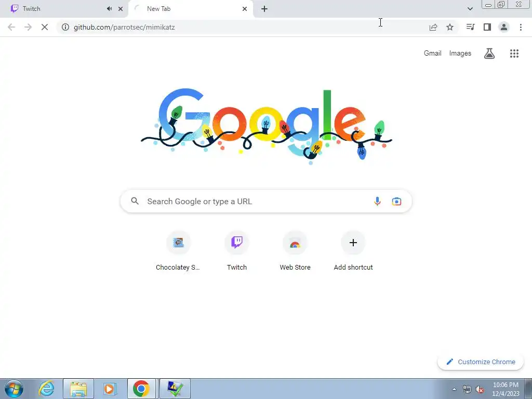Open Windows Explorer from taskbar
This screenshot has height=399, width=532.
[78, 389]
